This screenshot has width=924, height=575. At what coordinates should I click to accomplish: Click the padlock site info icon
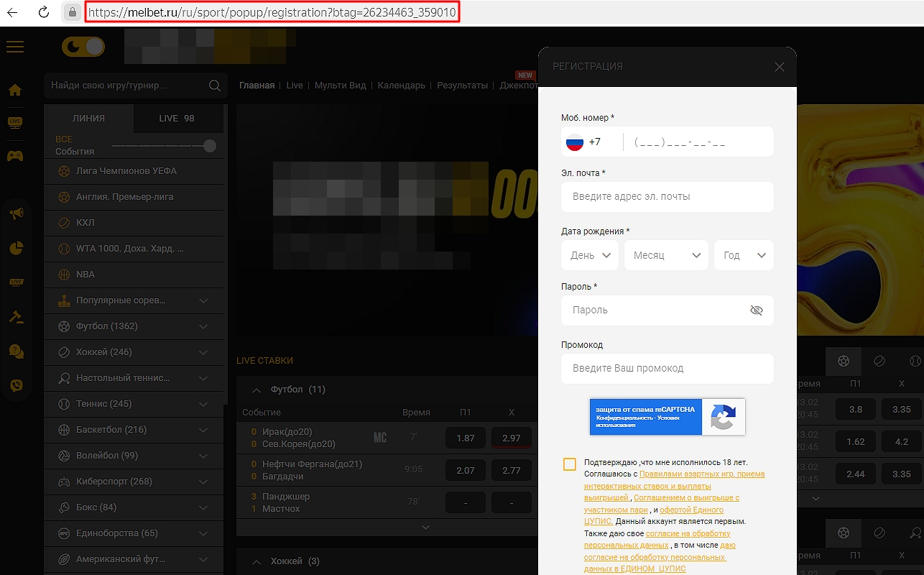72,12
